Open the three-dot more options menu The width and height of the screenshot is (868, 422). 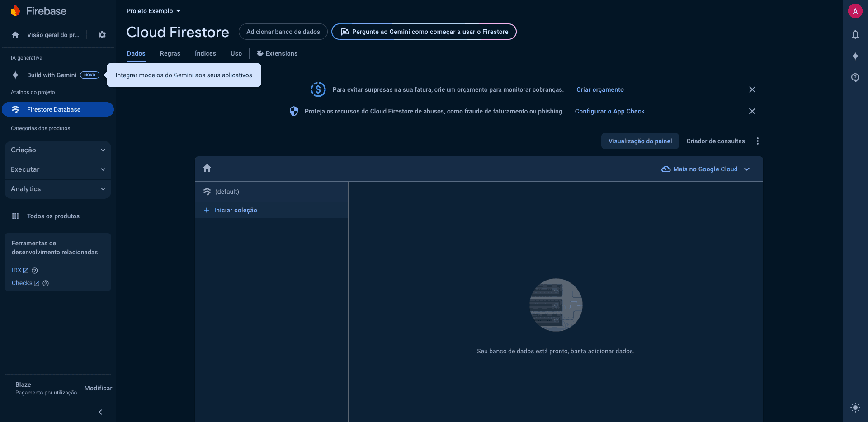click(x=758, y=141)
